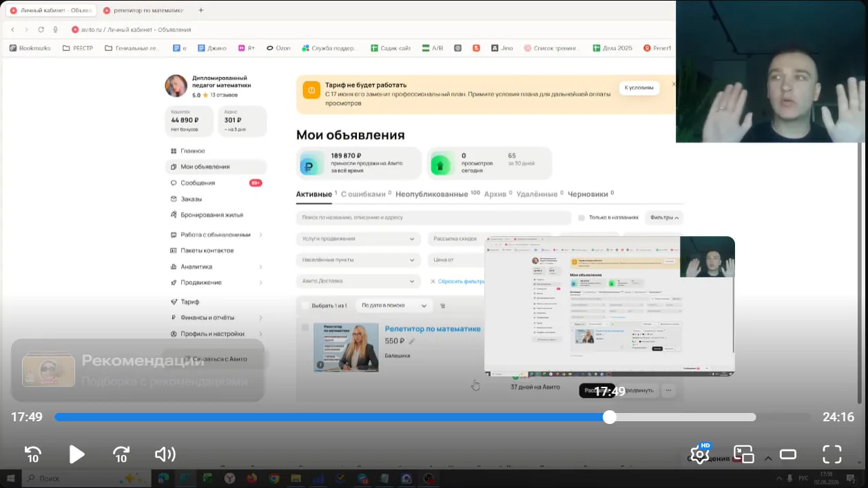This screenshot has width=868, height=488.
Task: Expand Профиль и настройки chevron
Action: tap(261, 334)
